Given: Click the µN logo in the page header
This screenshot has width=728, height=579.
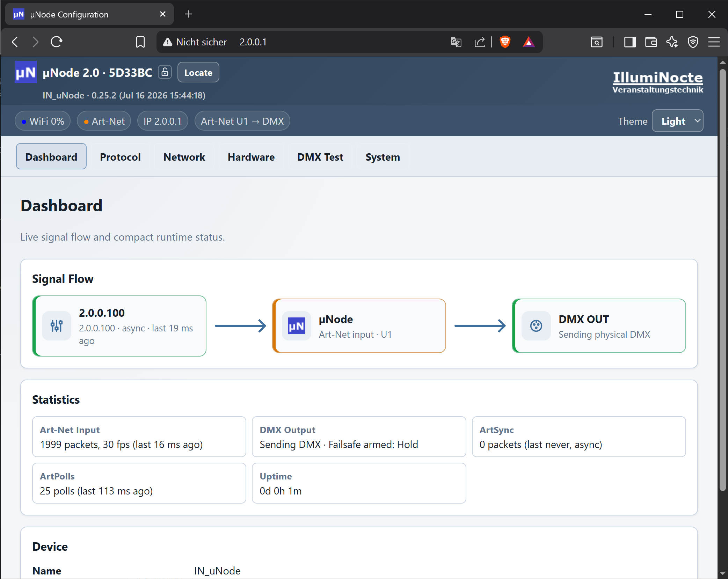Looking at the screenshot, I should [26, 72].
